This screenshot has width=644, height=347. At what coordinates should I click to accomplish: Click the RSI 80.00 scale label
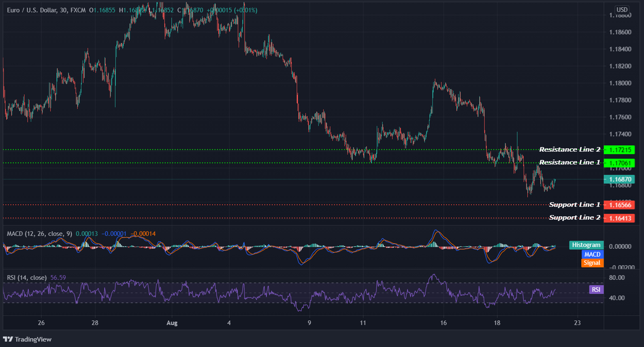pos(617,278)
